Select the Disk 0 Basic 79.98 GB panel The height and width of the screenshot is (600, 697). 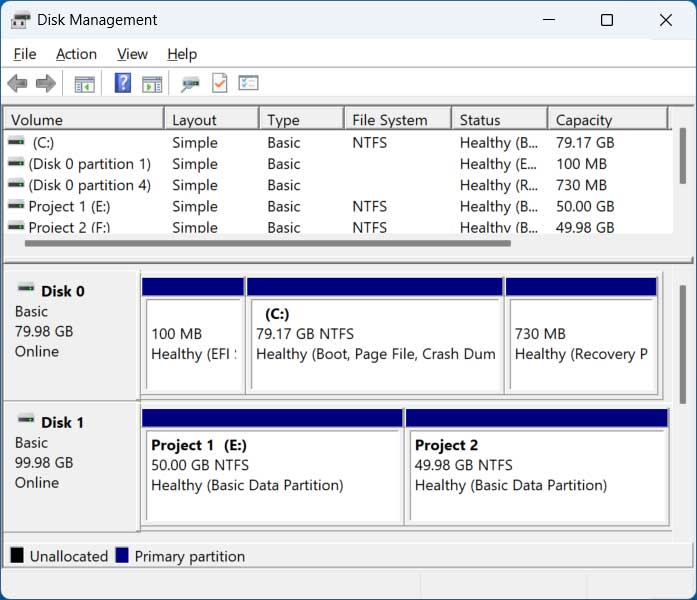(x=71, y=336)
